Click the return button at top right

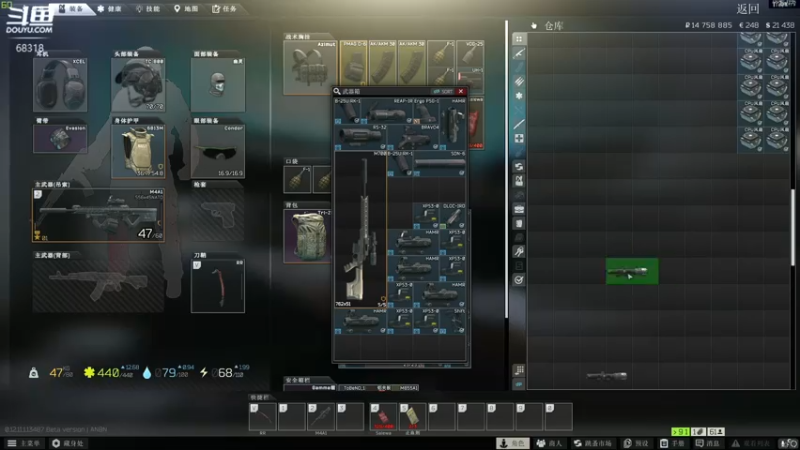point(747,9)
